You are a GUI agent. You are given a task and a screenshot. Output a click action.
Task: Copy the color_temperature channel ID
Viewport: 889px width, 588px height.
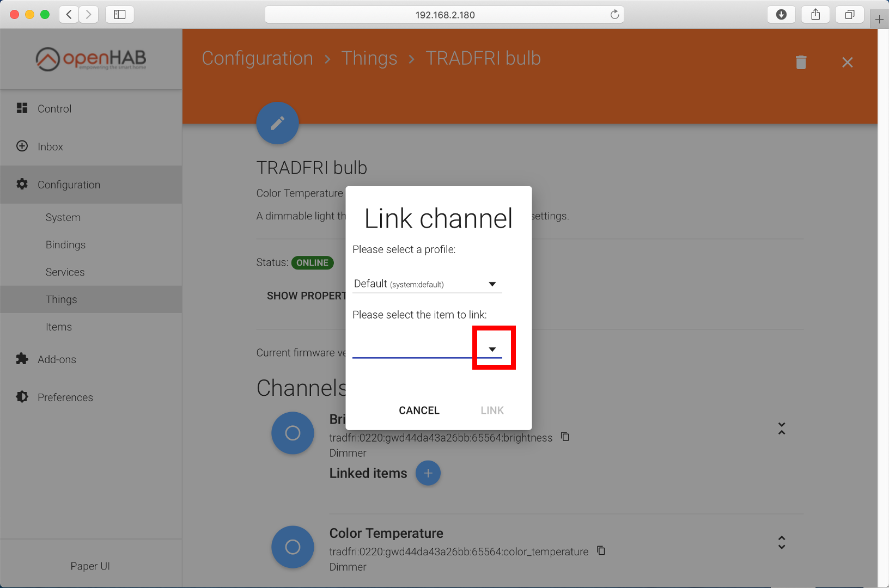[601, 550]
